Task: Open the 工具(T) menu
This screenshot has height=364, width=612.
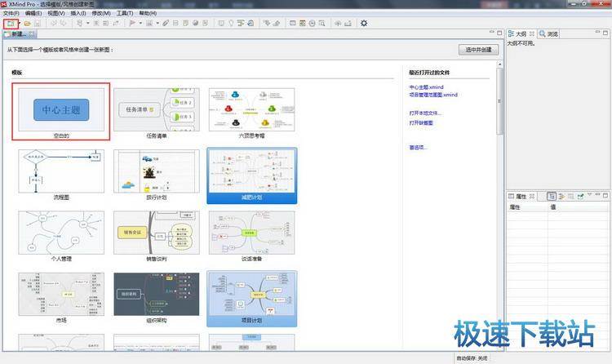Action: click(x=125, y=13)
